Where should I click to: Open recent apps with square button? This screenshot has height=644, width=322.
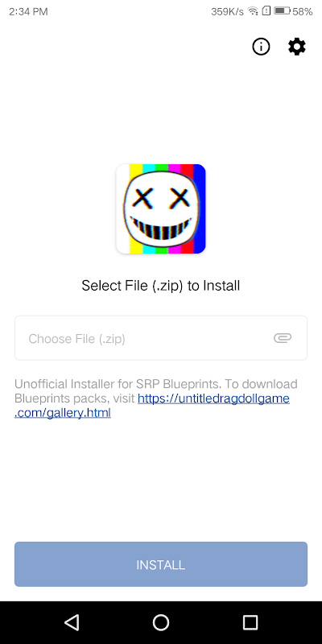tap(250, 622)
